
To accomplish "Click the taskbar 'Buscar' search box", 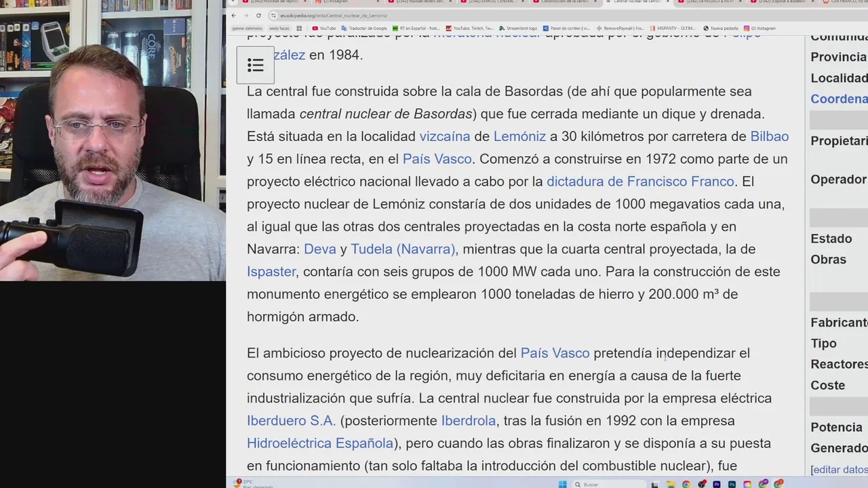I will [609, 484].
